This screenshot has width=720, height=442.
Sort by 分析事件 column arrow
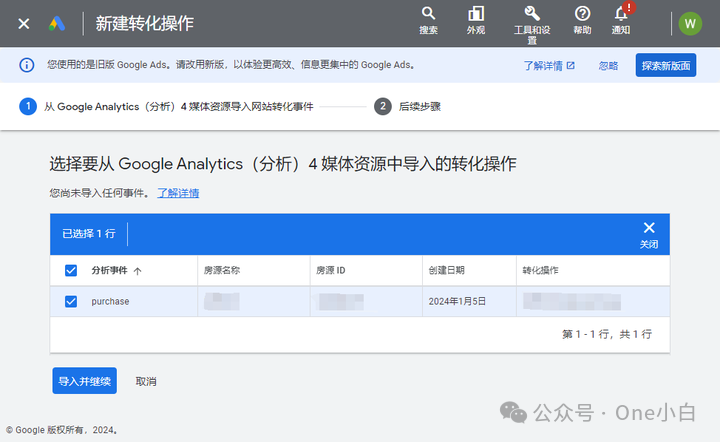tap(137, 271)
